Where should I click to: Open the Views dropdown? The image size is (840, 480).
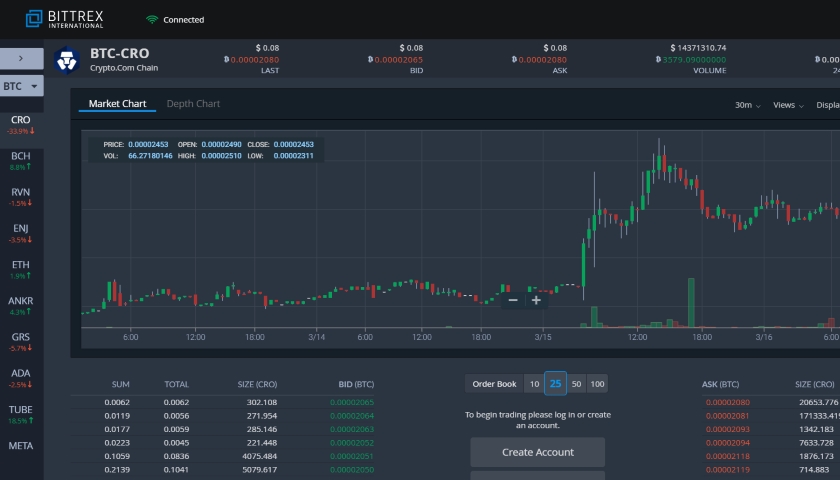pyautogui.click(x=788, y=105)
